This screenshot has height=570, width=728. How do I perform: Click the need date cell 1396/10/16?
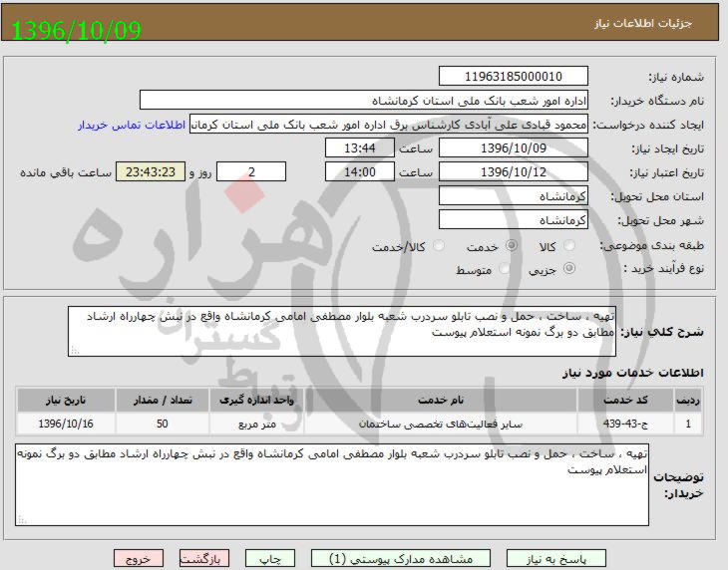tap(66, 424)
